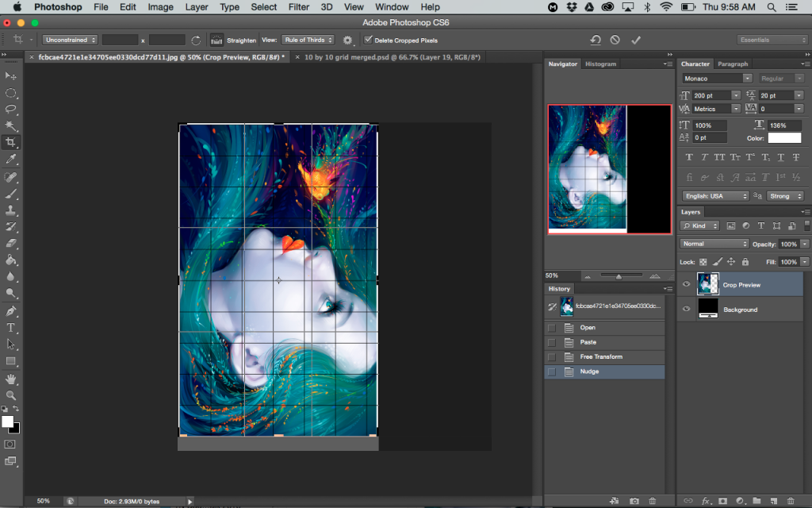Hide the Crop Preview layer
The image size is (812, 508).
click(686, 284)
